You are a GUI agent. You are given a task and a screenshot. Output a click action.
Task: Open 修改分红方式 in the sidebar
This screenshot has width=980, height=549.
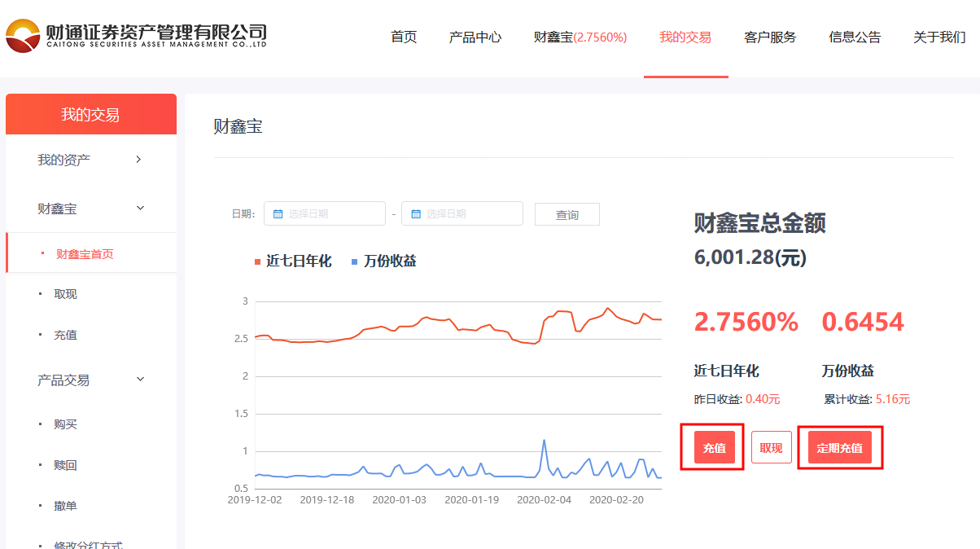pyautogui.click(x=89, y=543)
